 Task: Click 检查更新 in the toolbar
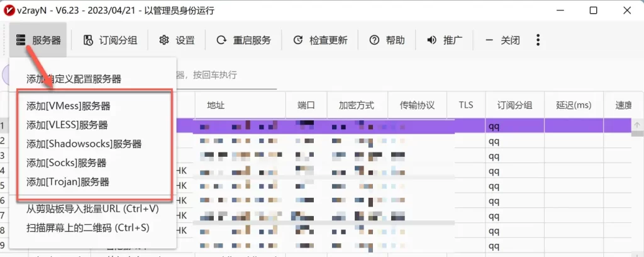pos(320,40)
